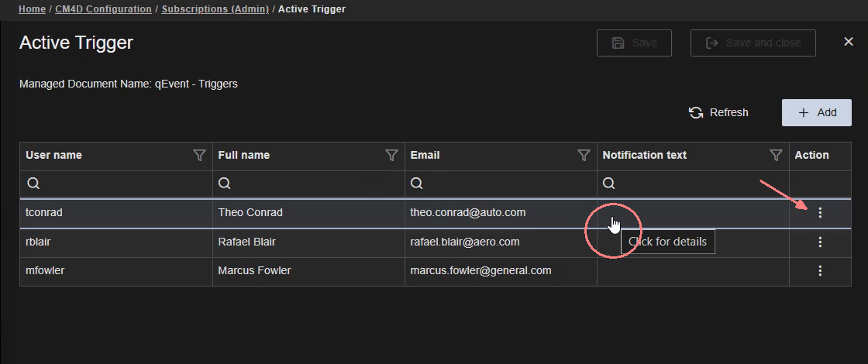This screenshot has width=868, height=364.
Task: Open the filter for User name column
Action: tap(199, 156)
